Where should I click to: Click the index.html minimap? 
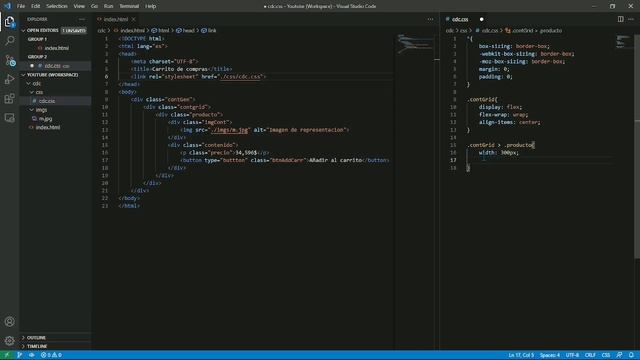(415, 45)
